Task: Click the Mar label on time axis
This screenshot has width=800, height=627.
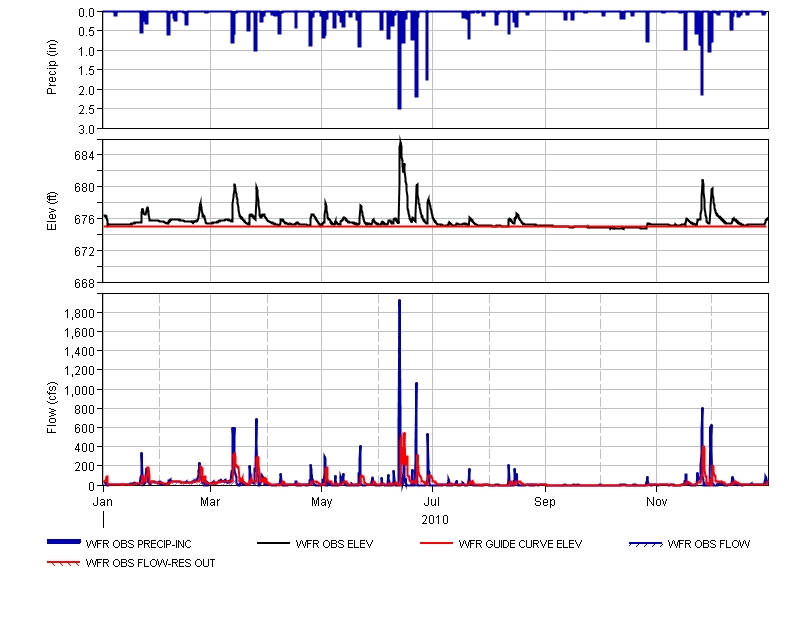Action: coord(210,502)
